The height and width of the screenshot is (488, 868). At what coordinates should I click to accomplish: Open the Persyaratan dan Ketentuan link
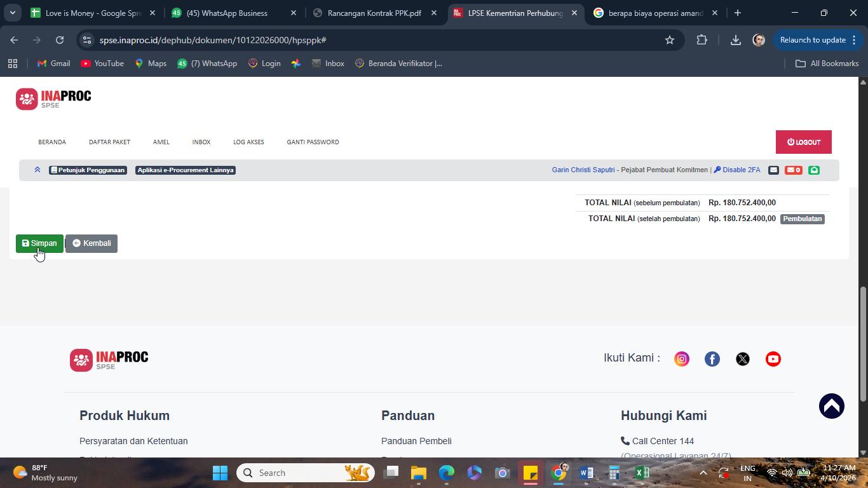pyautogui.click(x=133, y=441)
